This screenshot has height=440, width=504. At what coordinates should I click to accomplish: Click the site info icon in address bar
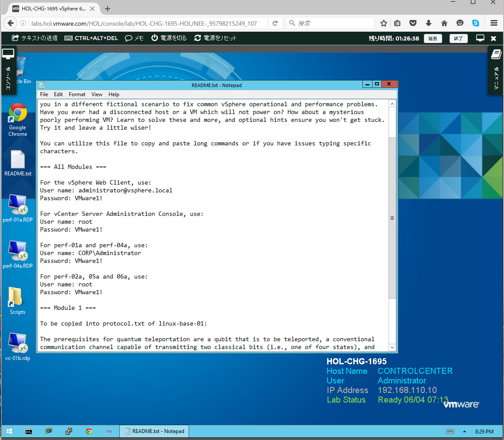[23, 23]
